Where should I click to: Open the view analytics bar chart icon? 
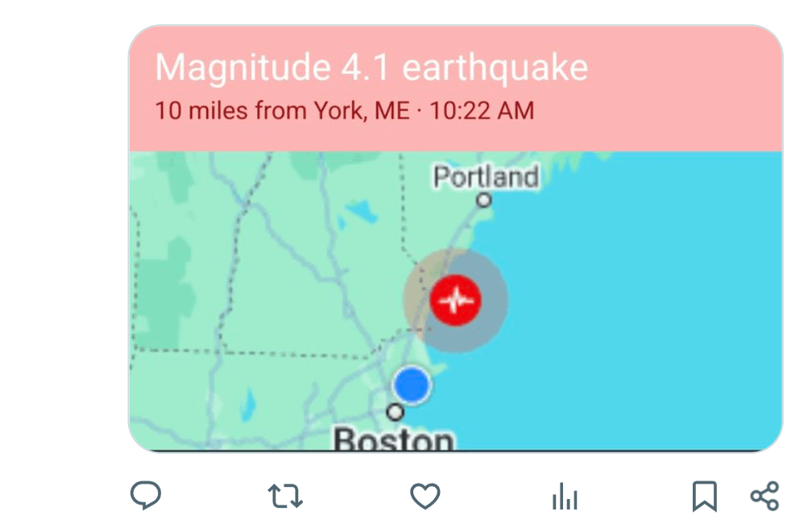564,497
